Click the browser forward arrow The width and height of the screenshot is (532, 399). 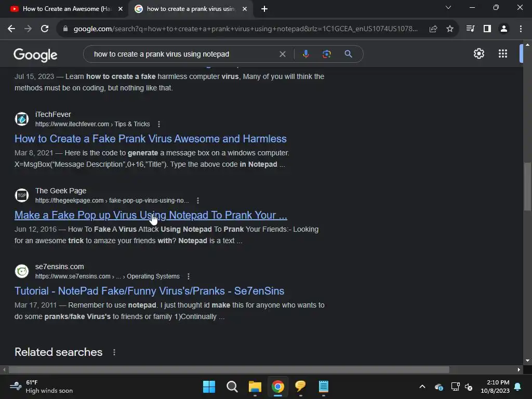tap(28, 29)
